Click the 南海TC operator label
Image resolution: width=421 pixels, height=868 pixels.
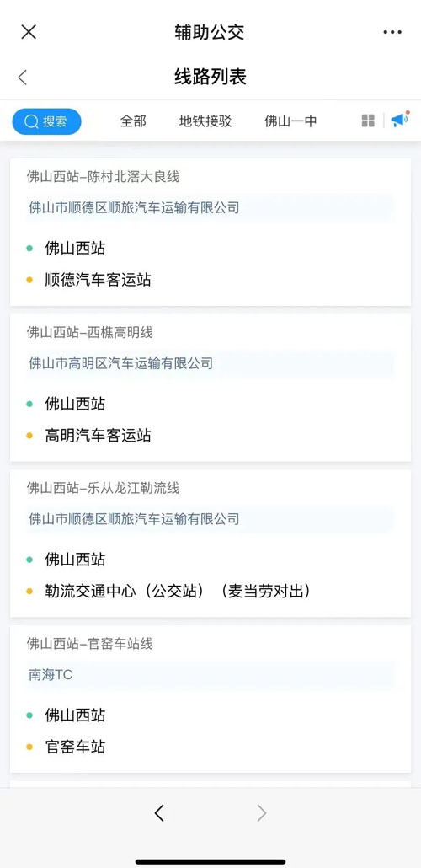point(51,675)
